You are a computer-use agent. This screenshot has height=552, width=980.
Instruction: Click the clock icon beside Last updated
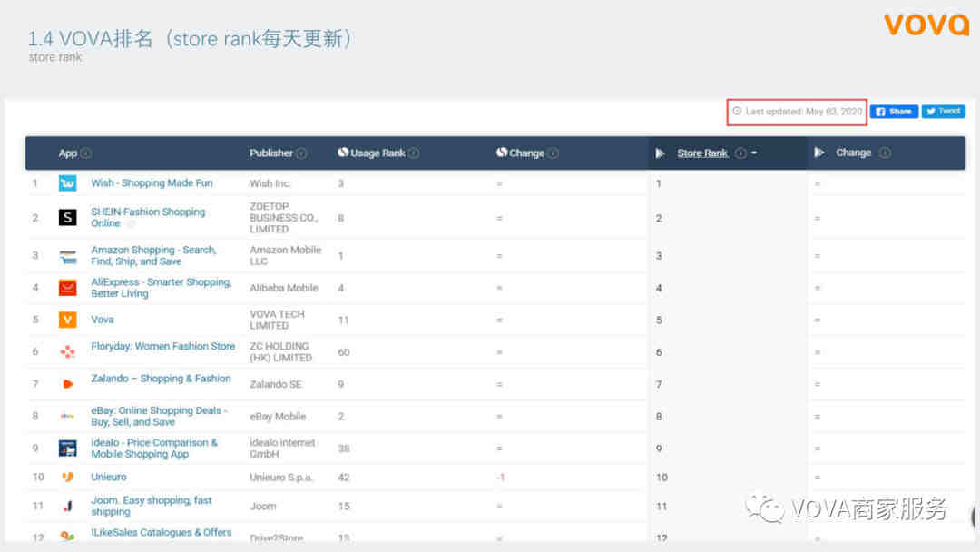[x=737, y=112]
